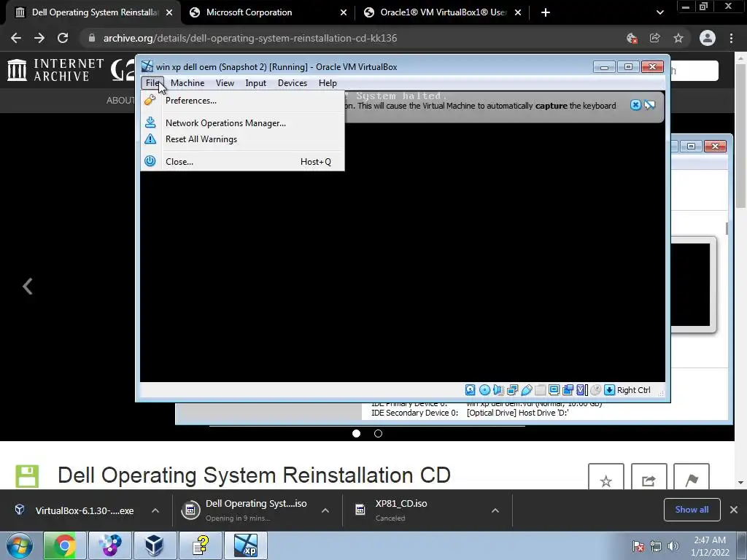Click the CPU virtualization status icon
The image size is (747, 560).
[x=581, y=390]
